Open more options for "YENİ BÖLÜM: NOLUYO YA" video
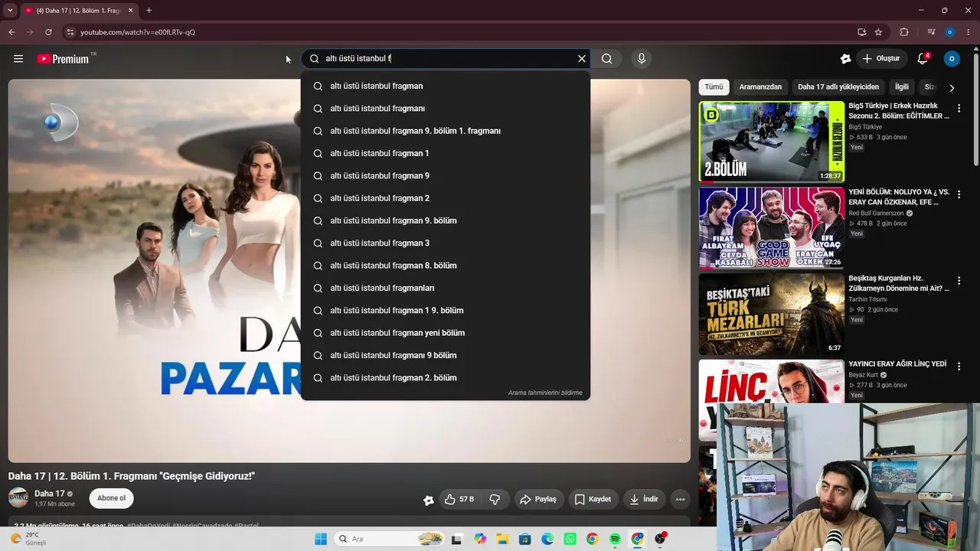This screenshot has width=980, height=551. [959, 194]
